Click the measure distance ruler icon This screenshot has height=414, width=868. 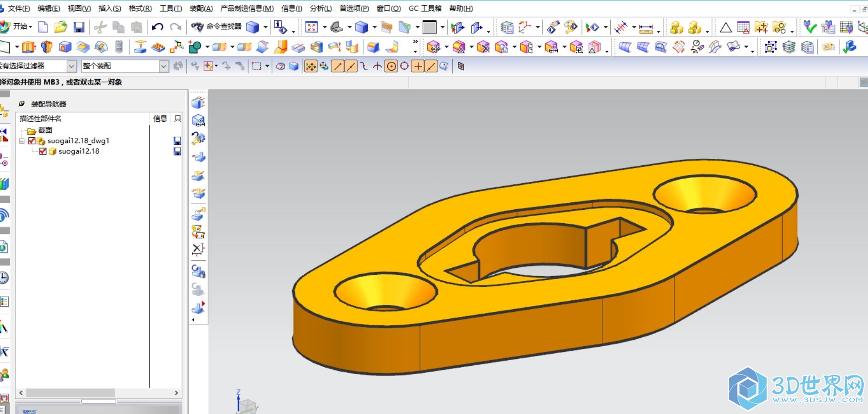(x=646, y=28)
